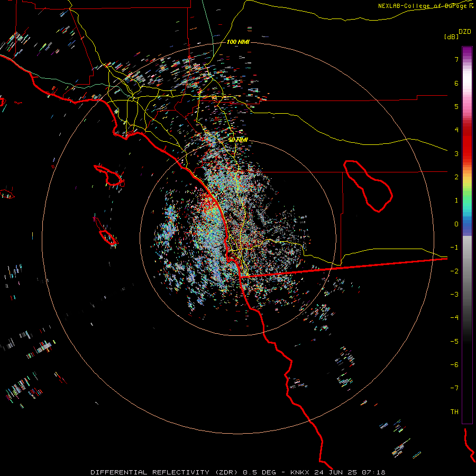
Task: Click the -1 value on the color scale
Action: 454,248
